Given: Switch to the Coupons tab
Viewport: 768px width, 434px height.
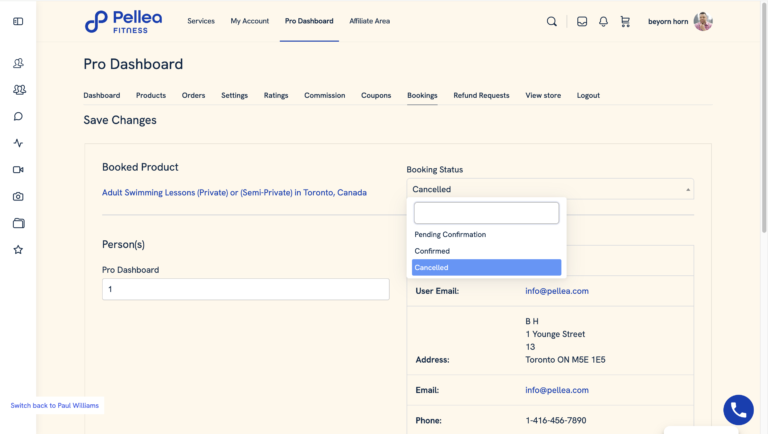Looking at the screenshot, I should (x=376, y=96).
